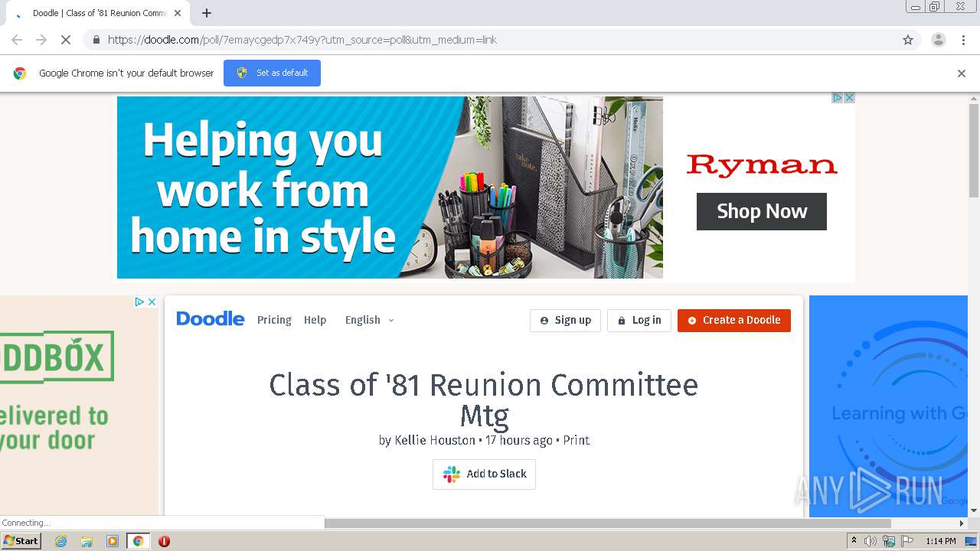The width and height of the screenshot is (980, 551).
Task: Switch to Chrome in the taskbar
Action: (139, 541)
